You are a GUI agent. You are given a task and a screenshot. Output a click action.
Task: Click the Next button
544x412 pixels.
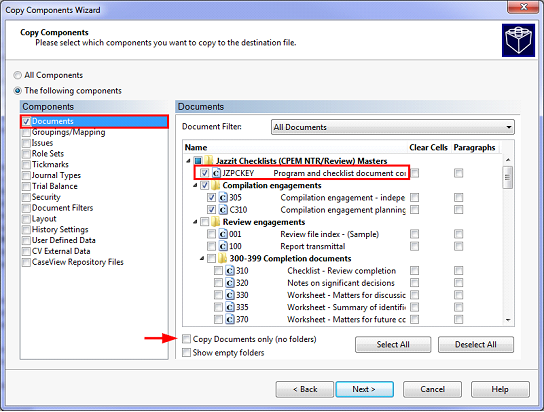pyautogui.click(x=364, y=389)
